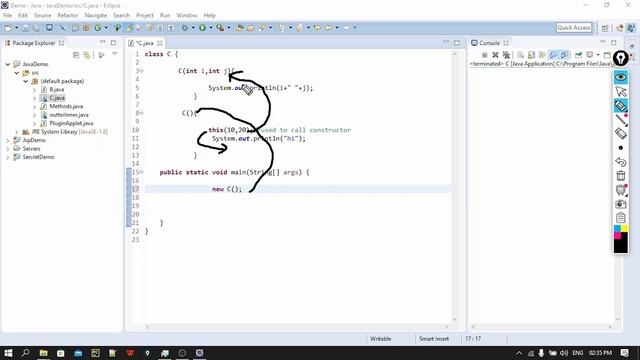
Task: Toggle Pin Console in Console toolbar
Action: 578,55
